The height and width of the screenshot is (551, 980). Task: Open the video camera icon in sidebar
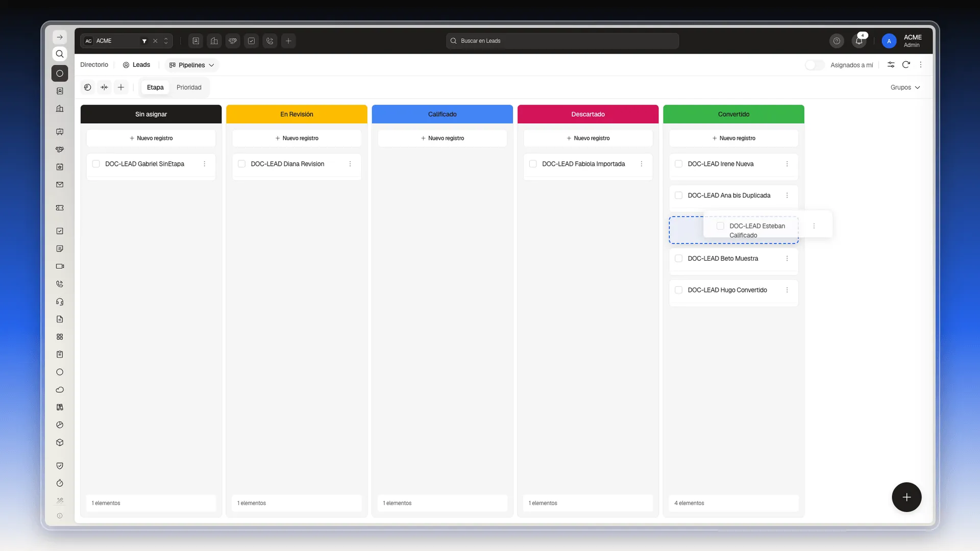pos(60,266)
